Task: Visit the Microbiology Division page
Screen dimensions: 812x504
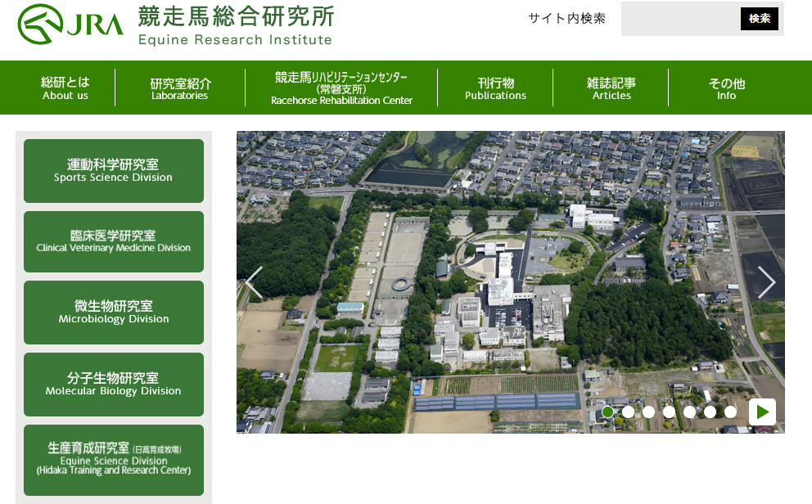Action: [114, 313]
